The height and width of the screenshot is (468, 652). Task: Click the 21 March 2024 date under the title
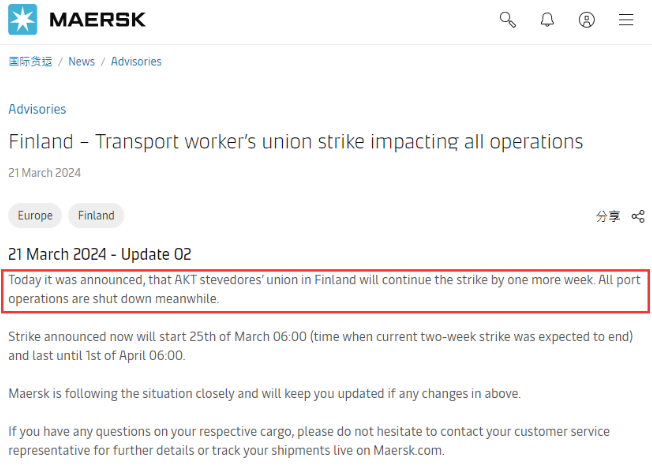point(45,173)
